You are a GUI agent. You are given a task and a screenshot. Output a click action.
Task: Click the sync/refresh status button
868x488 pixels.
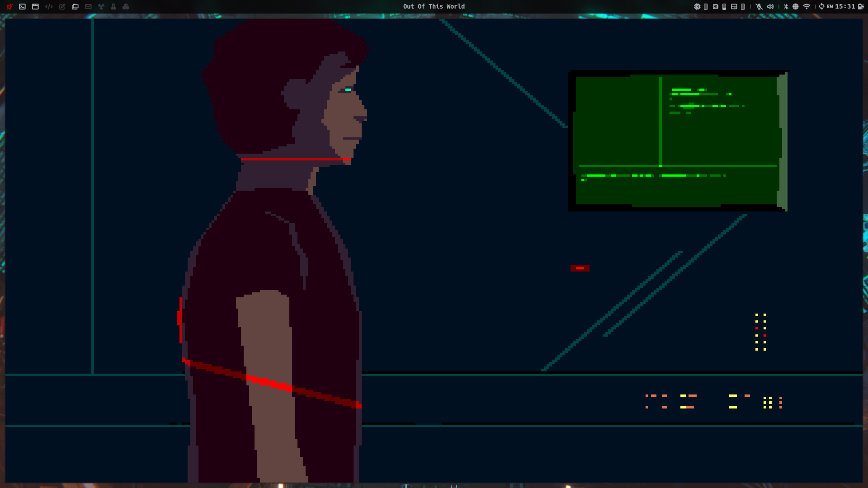coord(821,6)
